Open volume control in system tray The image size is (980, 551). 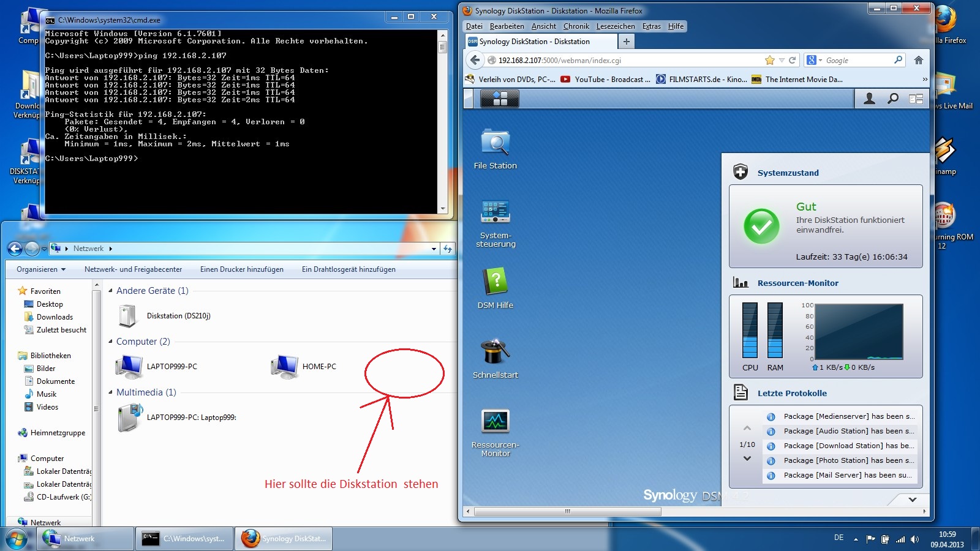pos(914,539)
